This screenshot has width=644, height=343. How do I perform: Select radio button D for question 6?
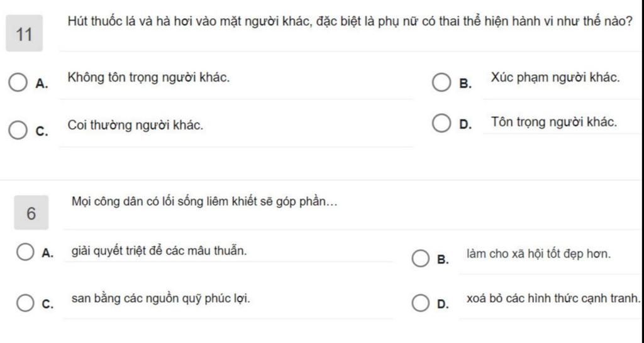click(421, 303)
